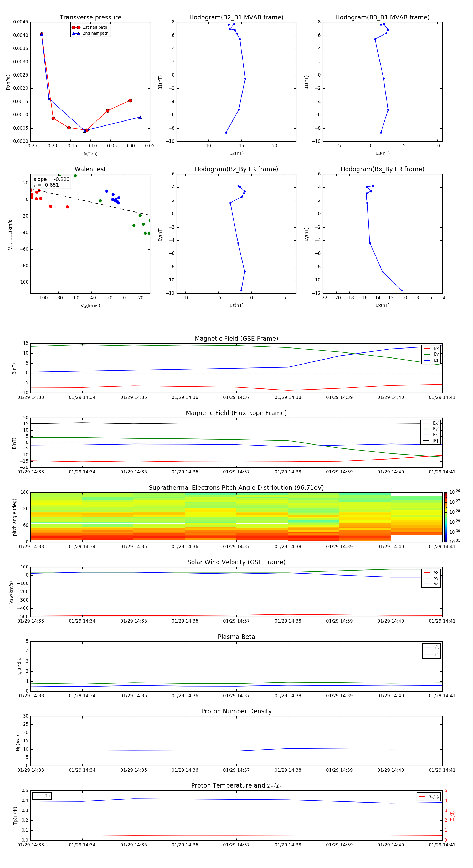The height and width of the screenshot is (868, 473).
Task: Click the pitch angle colorbar scale
Action: point(446,517)
